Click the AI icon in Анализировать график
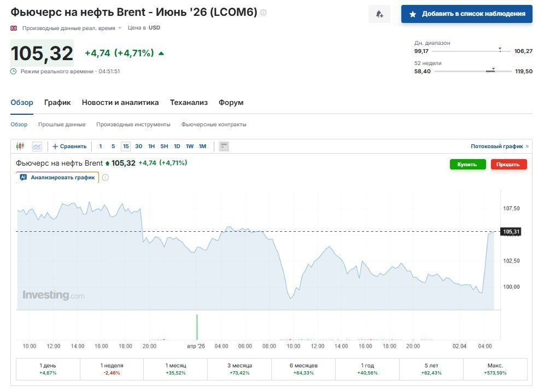Viewport: 544px width, 392px height. pos(23,177)
